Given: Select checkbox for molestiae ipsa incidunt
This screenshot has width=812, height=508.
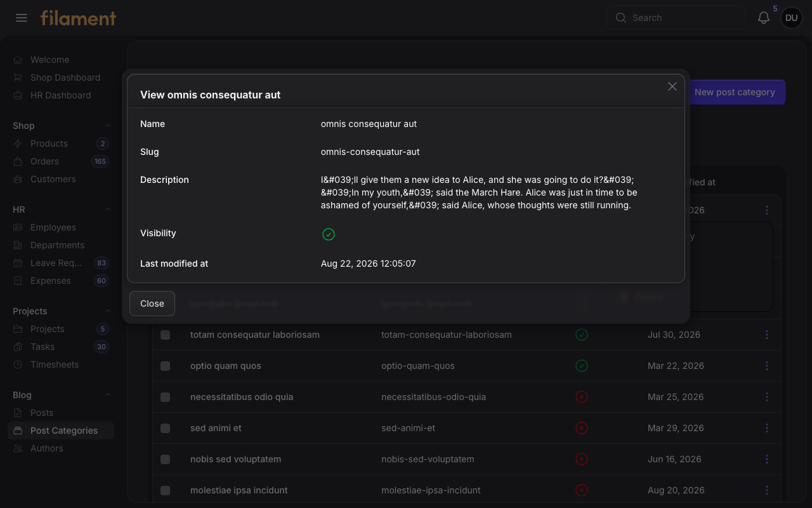Looking at the screenshot, I should 166,490.
